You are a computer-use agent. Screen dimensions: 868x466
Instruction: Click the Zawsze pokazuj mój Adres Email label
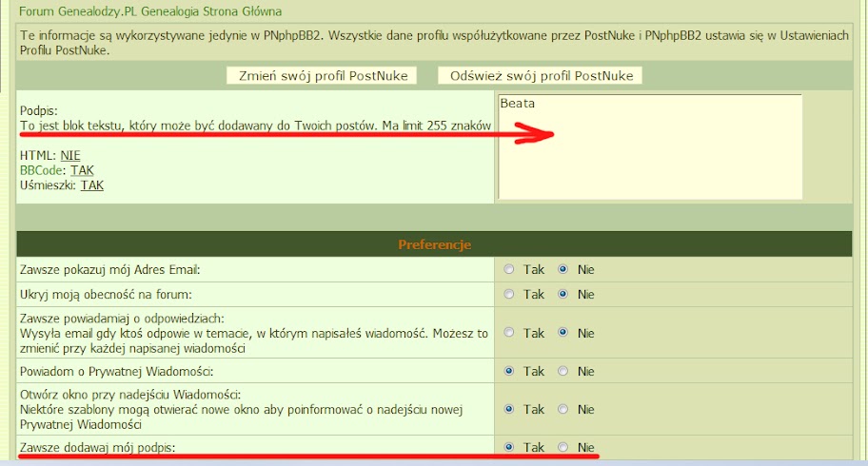(x=109, y=270)
